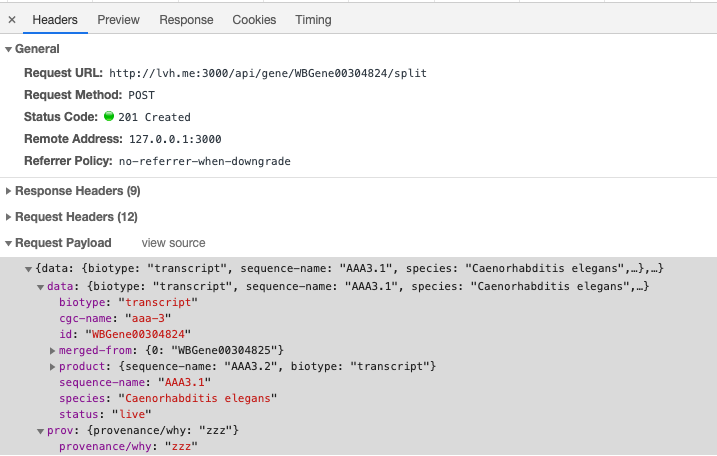Expand Request Headers (12) section
The height and width of the screenshot is (456, 717).
tap(8, 217)
